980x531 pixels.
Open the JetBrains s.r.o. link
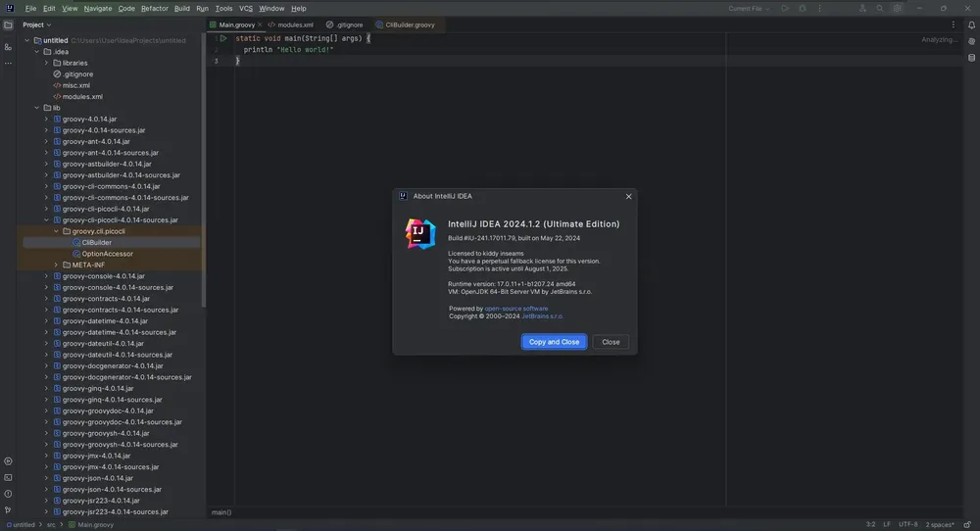(543, 316)
